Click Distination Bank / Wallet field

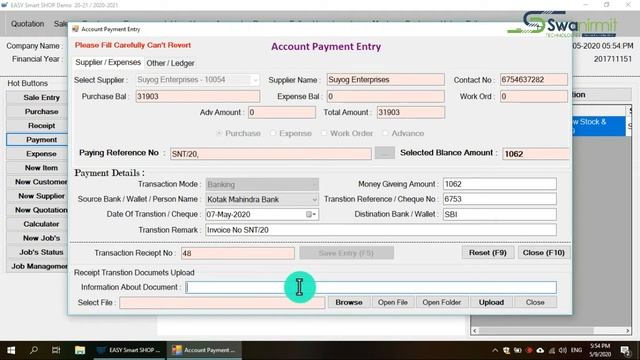click(x=500, y=214)
